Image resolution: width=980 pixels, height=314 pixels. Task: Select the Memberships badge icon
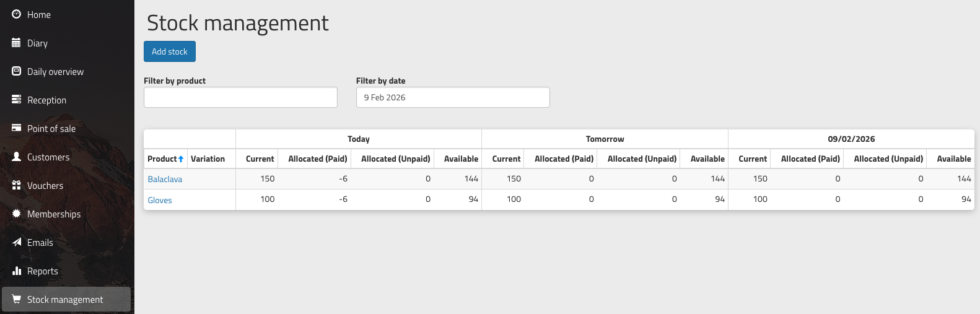point(17,214)
